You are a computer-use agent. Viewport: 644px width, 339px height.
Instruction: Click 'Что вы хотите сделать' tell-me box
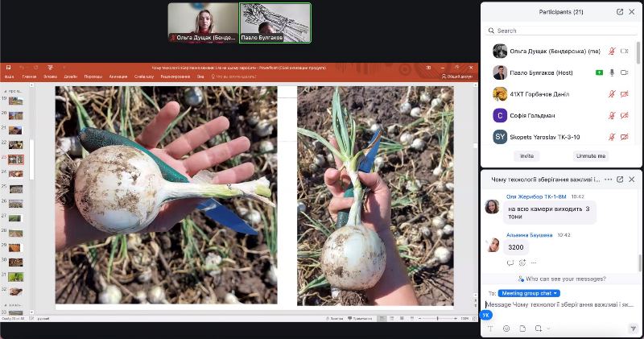[233, 76]
